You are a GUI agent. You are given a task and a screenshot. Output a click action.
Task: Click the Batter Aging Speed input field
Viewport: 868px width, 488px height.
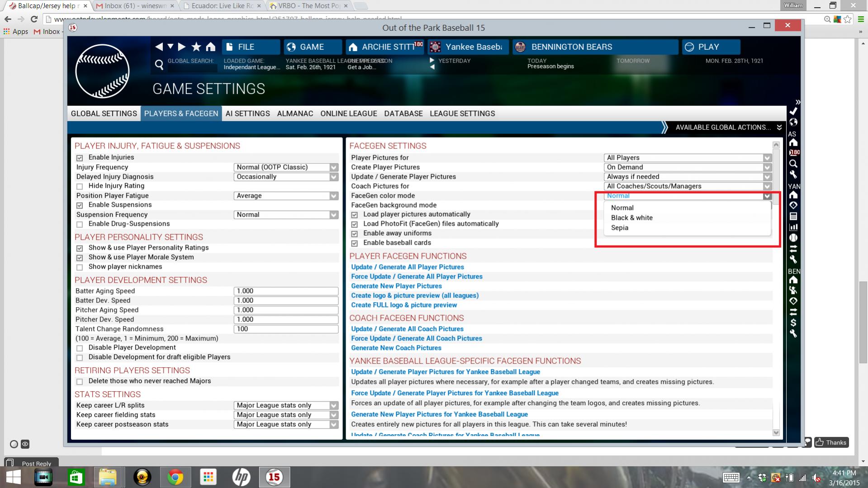click(286, 291)
